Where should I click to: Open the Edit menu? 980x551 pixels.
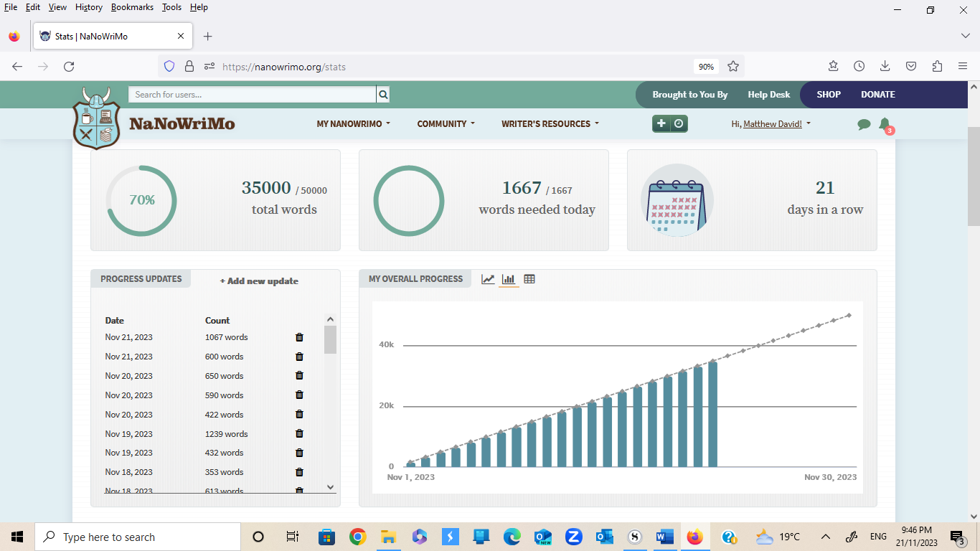click(x=33, y=7)
